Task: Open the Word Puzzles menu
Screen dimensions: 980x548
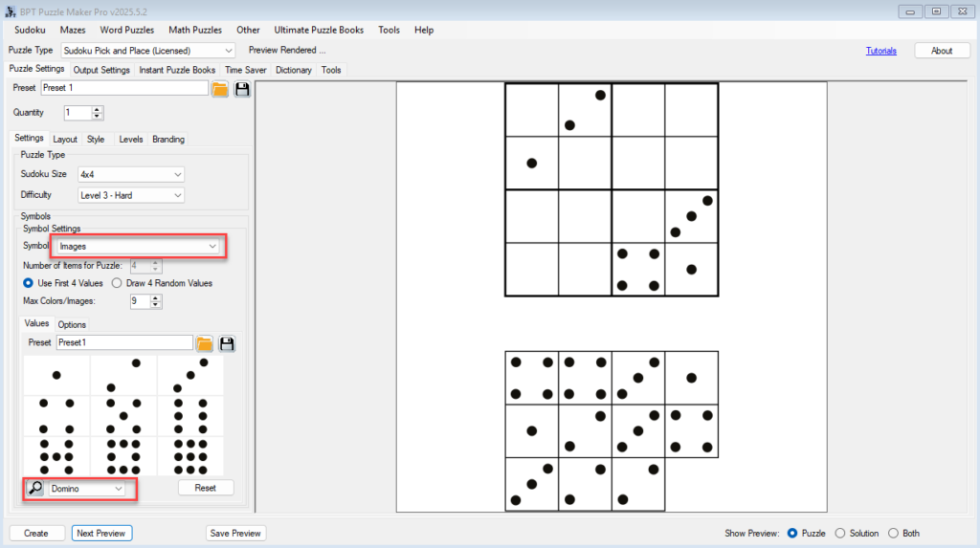Action: (x=126, y=30)
